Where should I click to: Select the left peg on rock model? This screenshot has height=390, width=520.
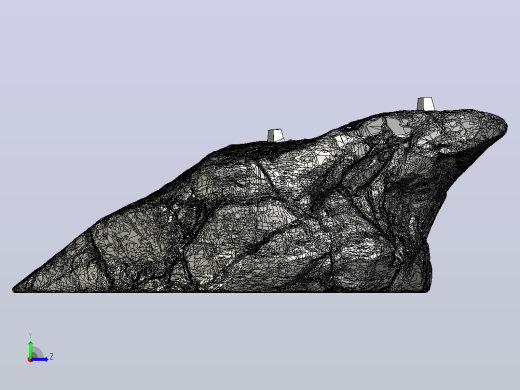(276, 135)
